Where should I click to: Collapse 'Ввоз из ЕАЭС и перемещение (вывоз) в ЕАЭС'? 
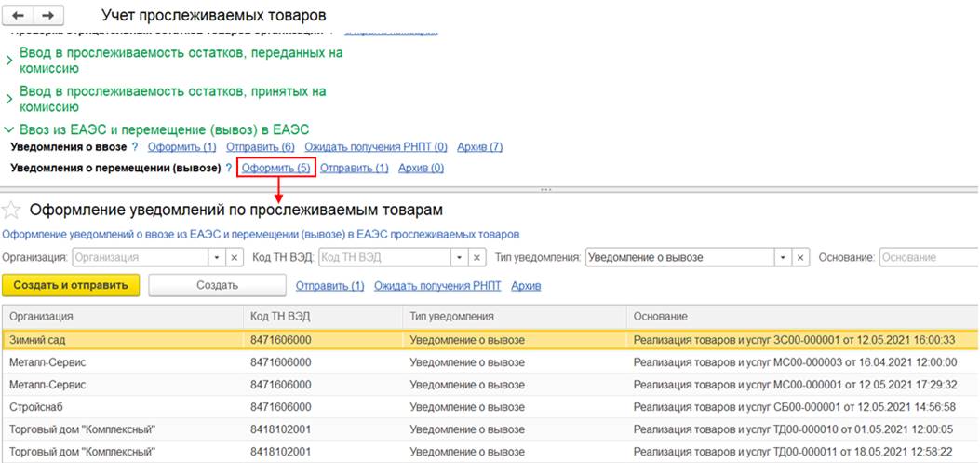(9, 129)
